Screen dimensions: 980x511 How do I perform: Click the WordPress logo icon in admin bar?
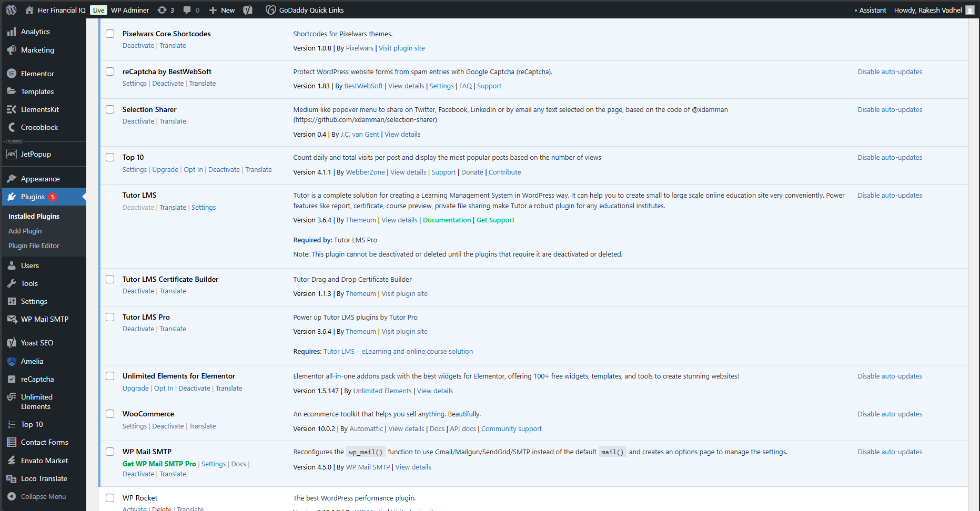pyautogui.click(x=11, y=10)
